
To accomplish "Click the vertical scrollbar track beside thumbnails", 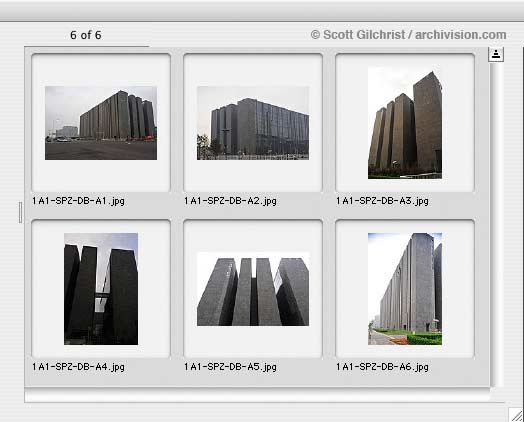I will click(496, 225).
